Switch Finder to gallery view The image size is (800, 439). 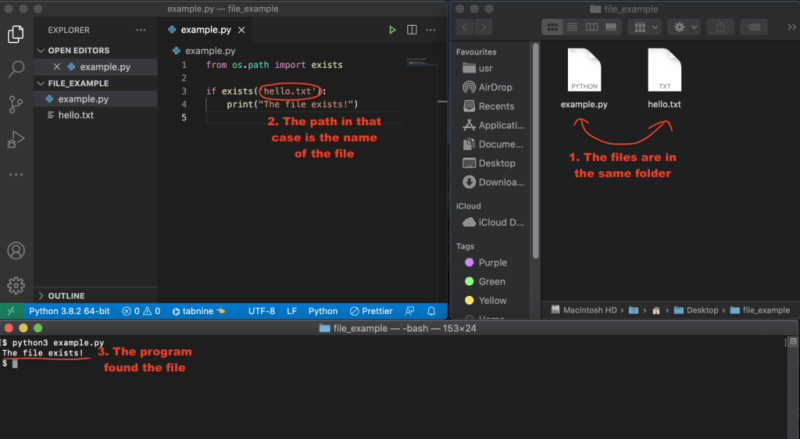pyautogui.click(x=611, y=27)
